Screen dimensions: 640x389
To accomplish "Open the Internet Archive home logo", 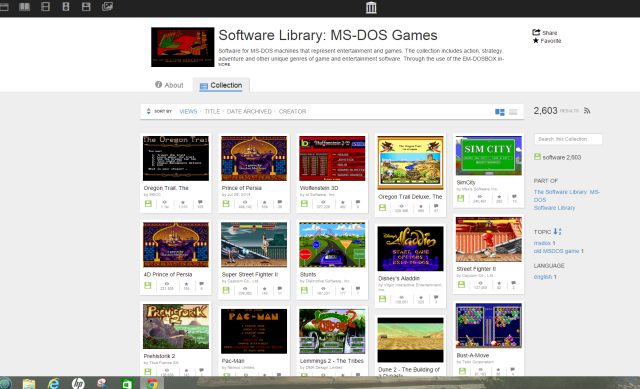I will coord(371,7).
